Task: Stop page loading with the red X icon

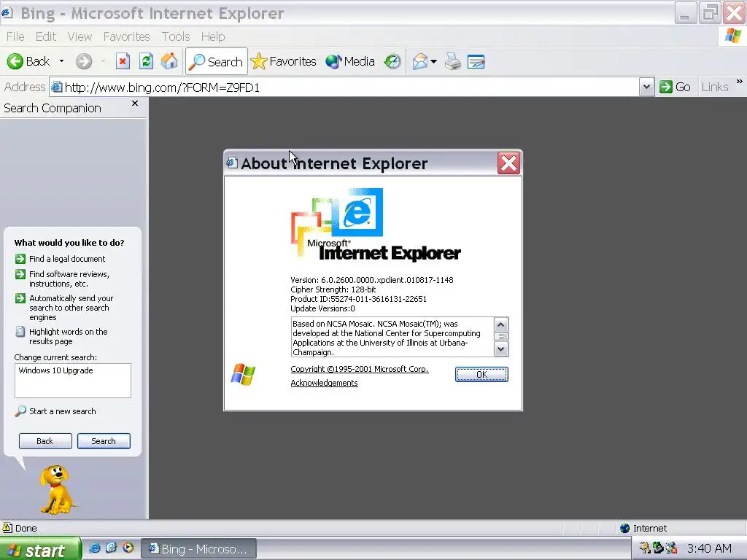Action: 123,61
